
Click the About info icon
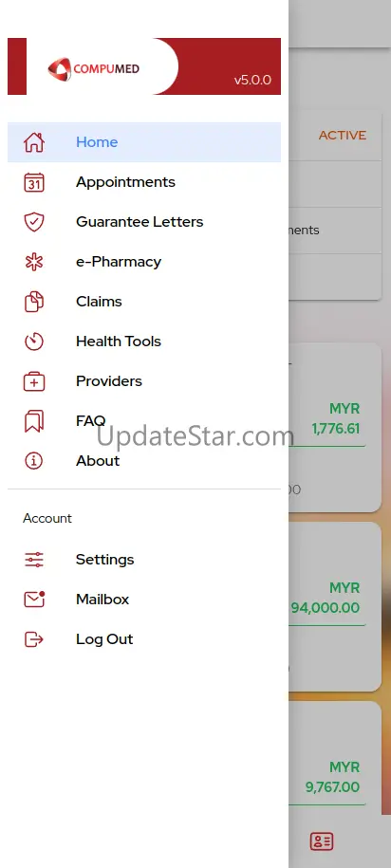coord(34,461)
